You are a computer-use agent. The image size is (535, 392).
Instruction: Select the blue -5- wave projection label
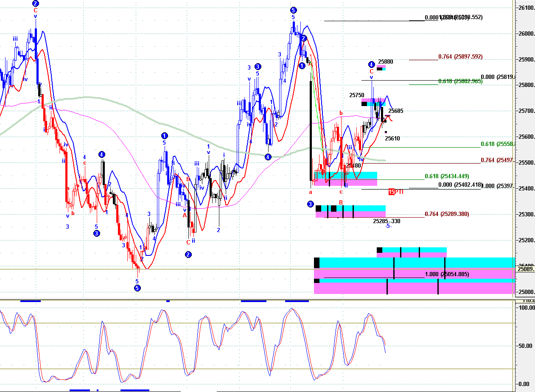[388, 226]
